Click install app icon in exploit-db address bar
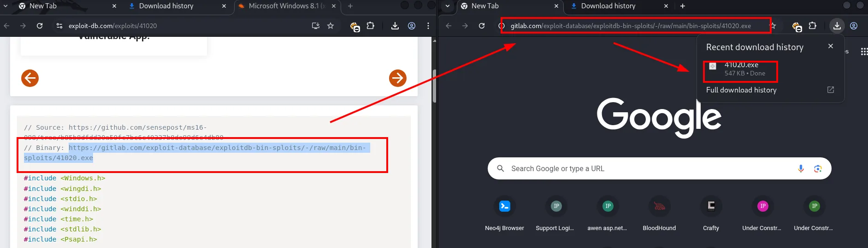The width and height of the screenshot is (868, 248). [316, 26]
